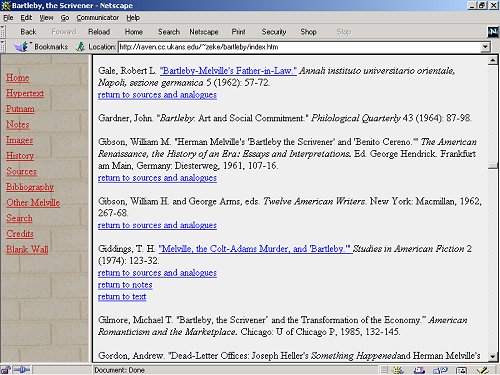Open Newsgroups from component bar icon

click(440, 370)
